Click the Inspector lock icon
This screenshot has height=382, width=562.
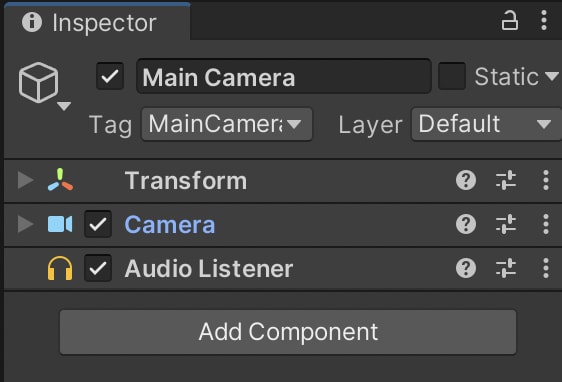[509, 20]
